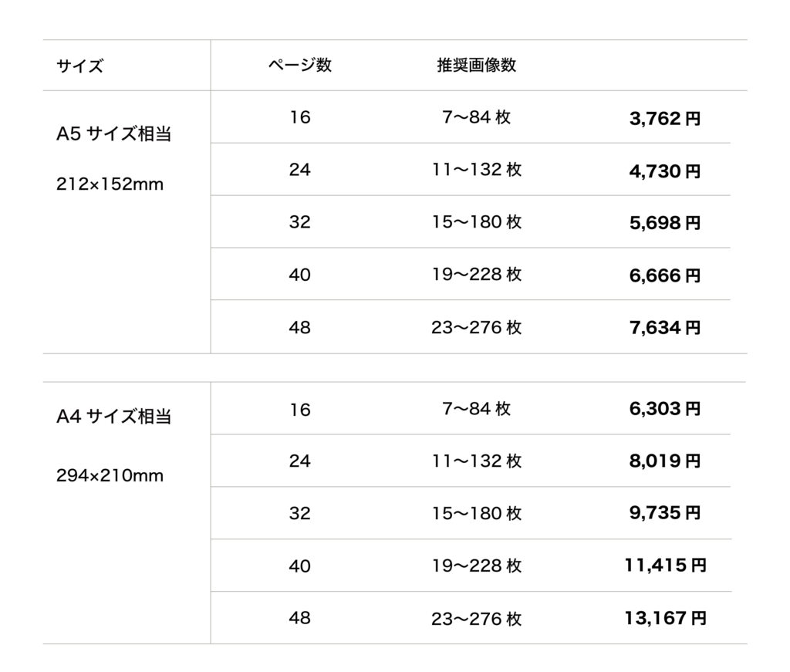The image size is (790, 672).
Task: Click the 6,303 円 price
Action: click(x=665, y=409)
